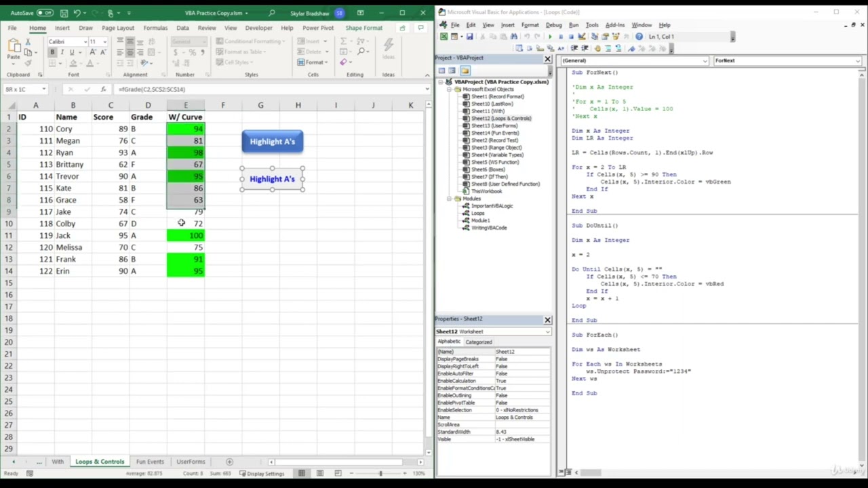Toggle Italic formatting in Excel ribbon
The image size is (868, 488).
point(62,52)
